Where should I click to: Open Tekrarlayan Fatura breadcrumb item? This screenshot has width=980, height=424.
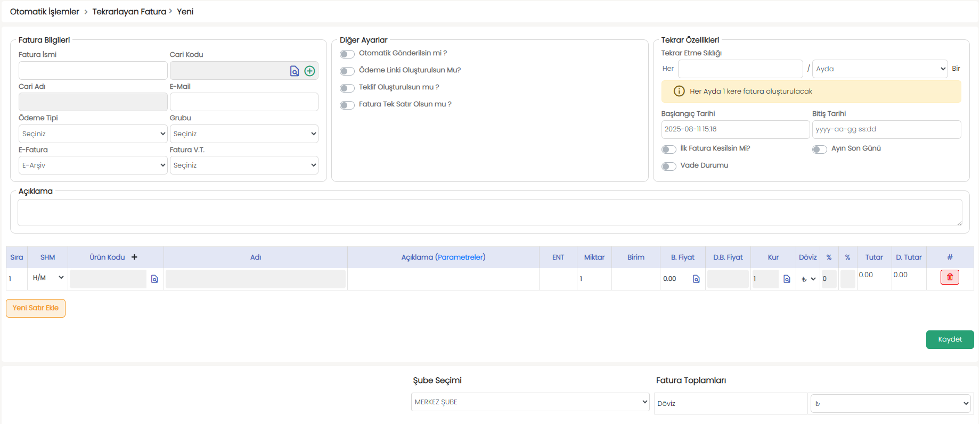click(129, 12)
